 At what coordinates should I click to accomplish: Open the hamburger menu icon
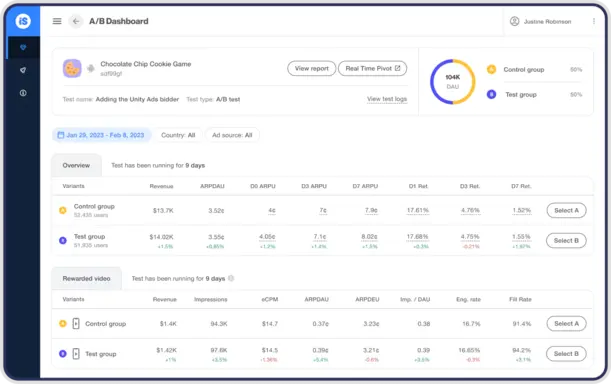(x=57, y=21)
